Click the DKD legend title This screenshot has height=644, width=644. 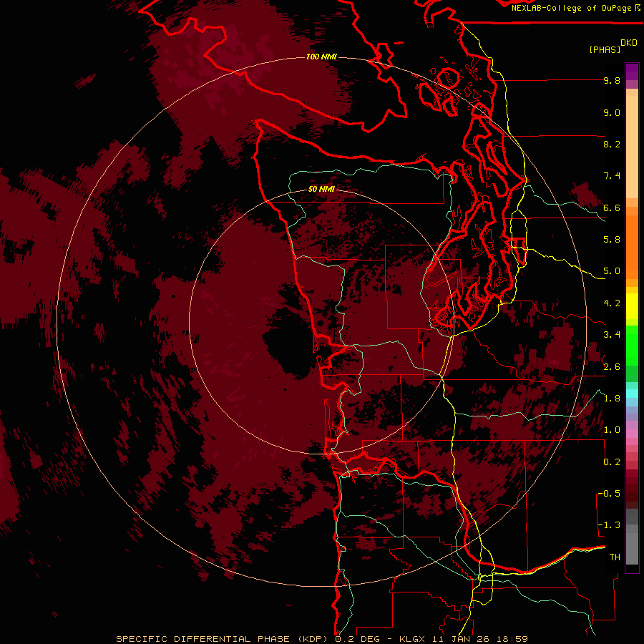629,43
